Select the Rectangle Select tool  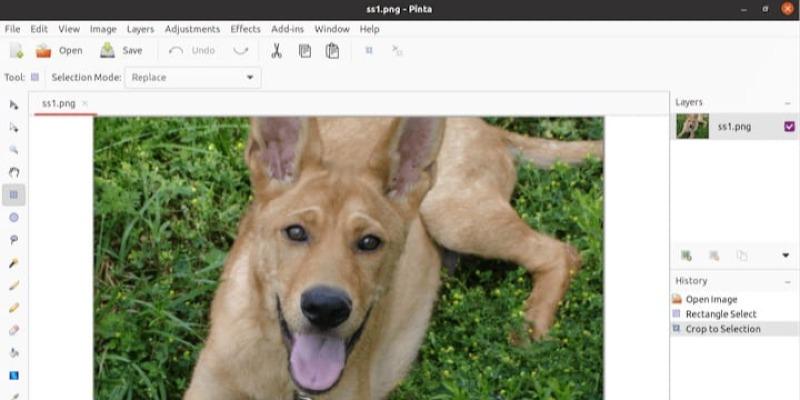coord(14,194)
